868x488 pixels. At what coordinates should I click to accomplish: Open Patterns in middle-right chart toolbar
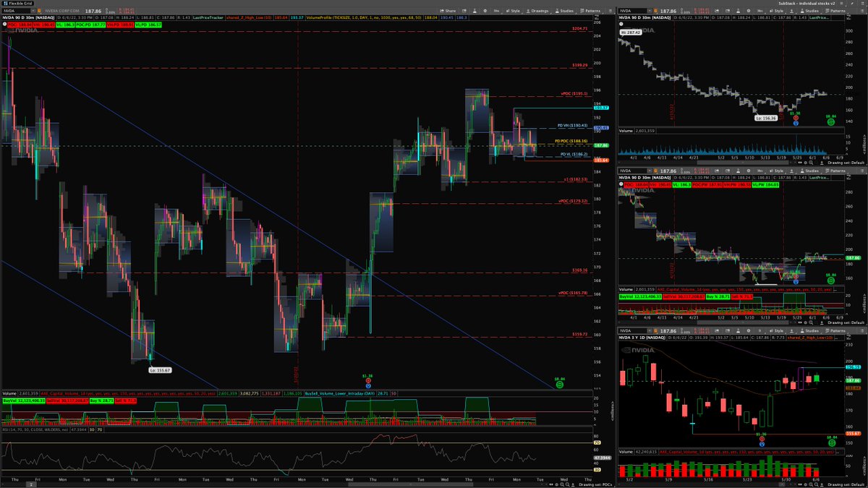point(834,171)
